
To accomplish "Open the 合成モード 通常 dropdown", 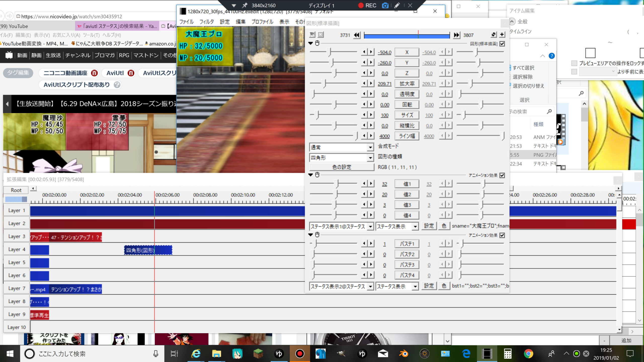I will [x=341, y=147].
